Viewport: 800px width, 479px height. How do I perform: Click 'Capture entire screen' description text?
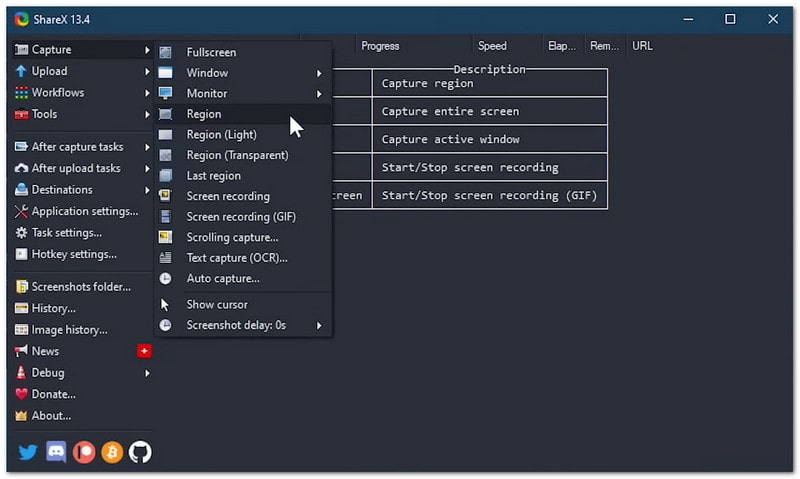(450, 111)
